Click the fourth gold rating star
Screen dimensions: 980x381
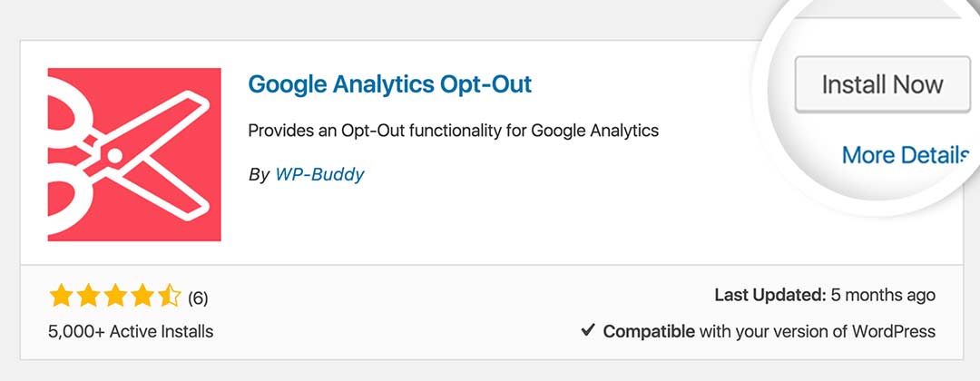click(x=142, y=296)
